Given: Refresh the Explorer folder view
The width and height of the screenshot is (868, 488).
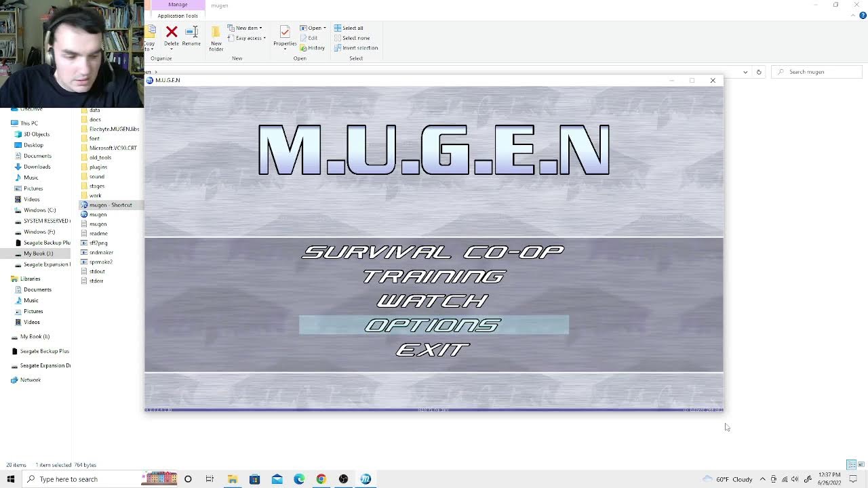Looking at the screenshot, I should (759, 72).
